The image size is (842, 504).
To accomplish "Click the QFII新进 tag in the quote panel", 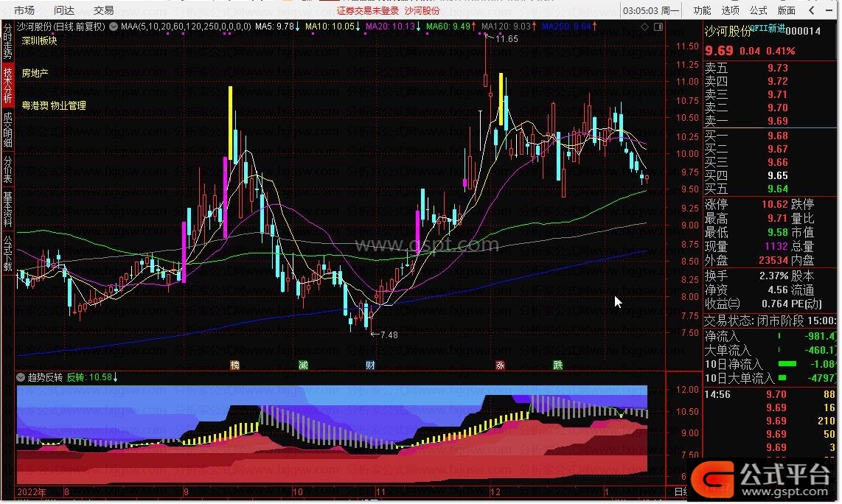I will tap(767, 29).
